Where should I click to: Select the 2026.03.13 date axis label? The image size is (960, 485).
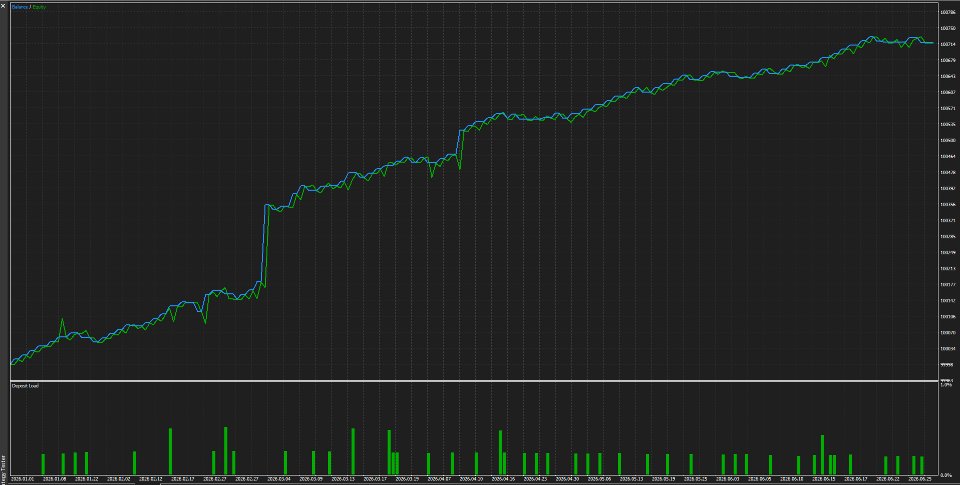pyautogui.click(x=342, y=479)
